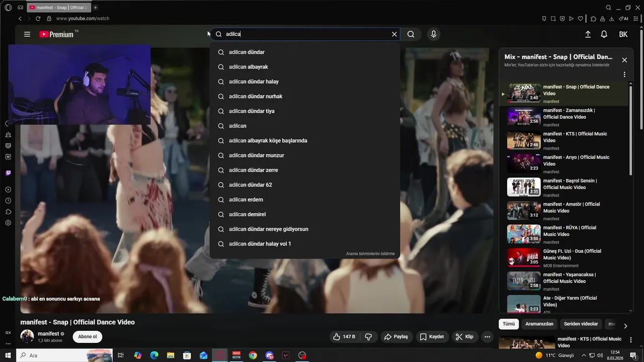Play Güneş Ft. Uzi - Dua thumbnail
The height and width of the screenshot is (362, 644).
click(524, 257)
